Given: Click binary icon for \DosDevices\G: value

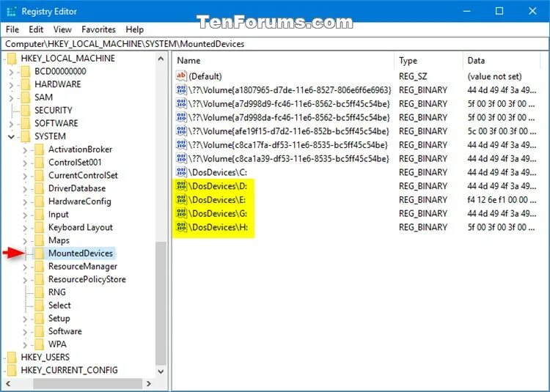Looking at the screenshot, I should click(x=181, y=213).
